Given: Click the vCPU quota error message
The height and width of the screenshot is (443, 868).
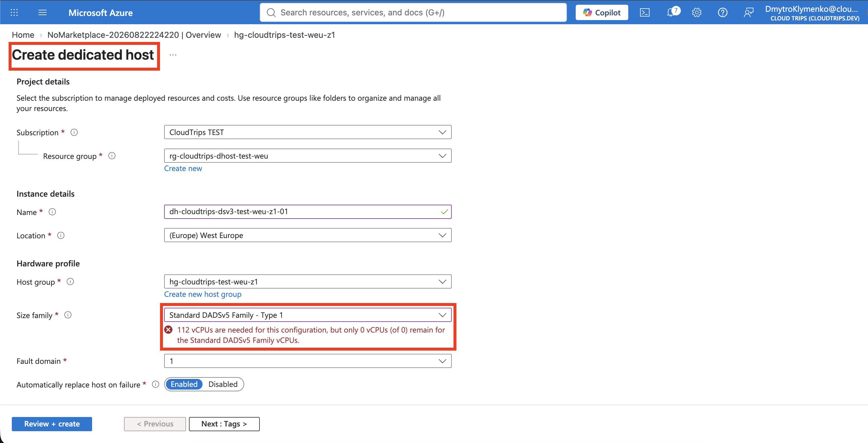Looking at the screenshot, I should click(x=311, y=335).
